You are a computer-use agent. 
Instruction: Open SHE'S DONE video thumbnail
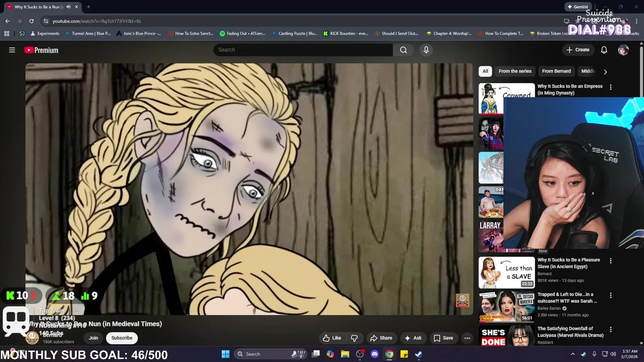pos(507,336)
